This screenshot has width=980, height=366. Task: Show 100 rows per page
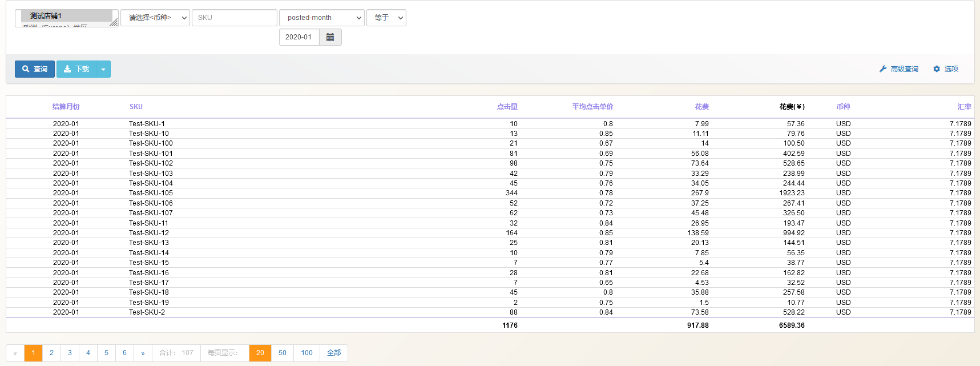click(306, 353)
